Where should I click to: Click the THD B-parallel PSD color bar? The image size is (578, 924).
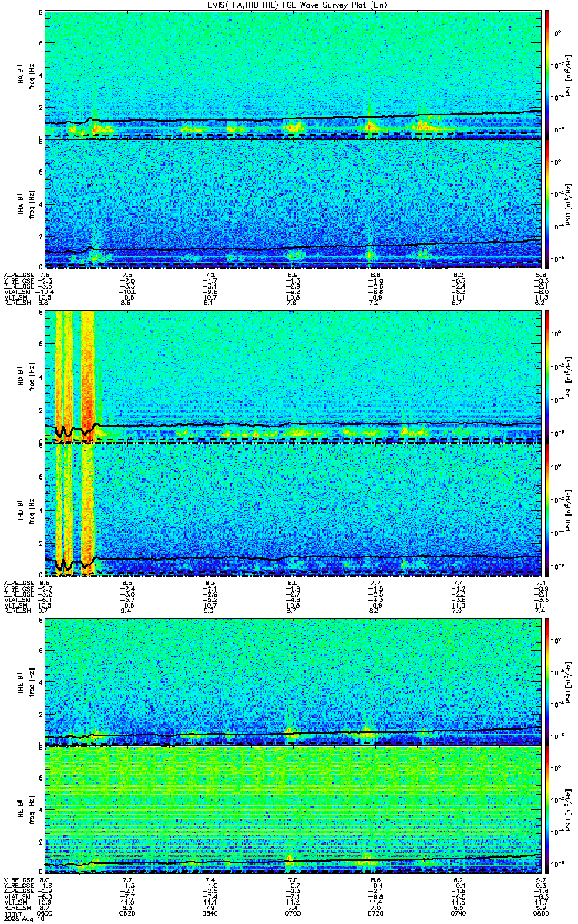click(x=548, y=509)
